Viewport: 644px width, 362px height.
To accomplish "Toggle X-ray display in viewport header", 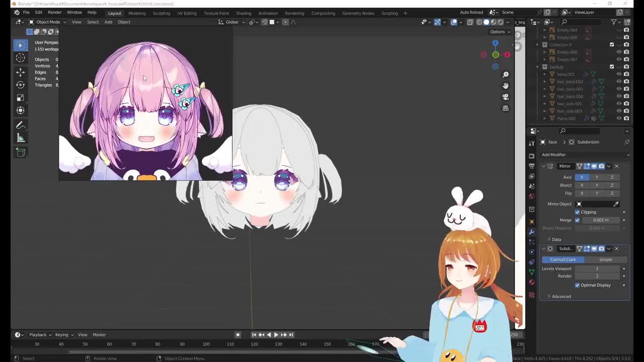I will (470, 22).
